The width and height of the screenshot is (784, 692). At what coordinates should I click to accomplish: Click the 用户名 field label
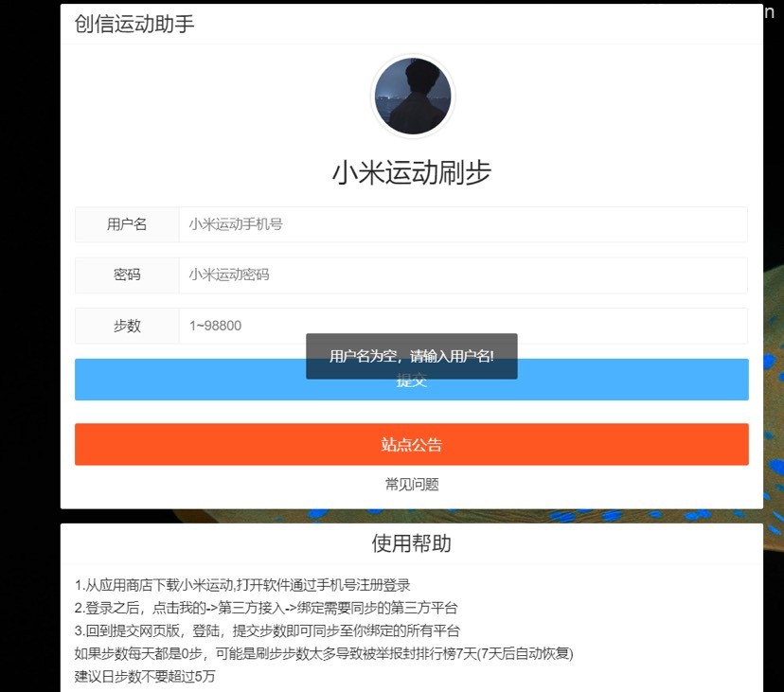127,224
